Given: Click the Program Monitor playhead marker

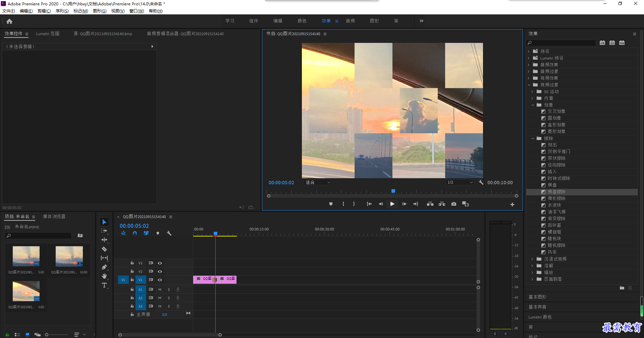Looking at the screenshot, I should coord(393,191).
